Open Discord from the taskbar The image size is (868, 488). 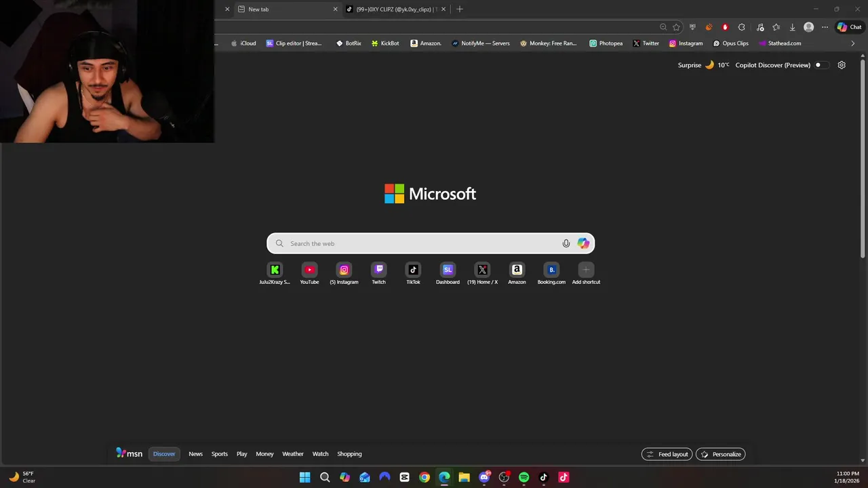(484, 477)
